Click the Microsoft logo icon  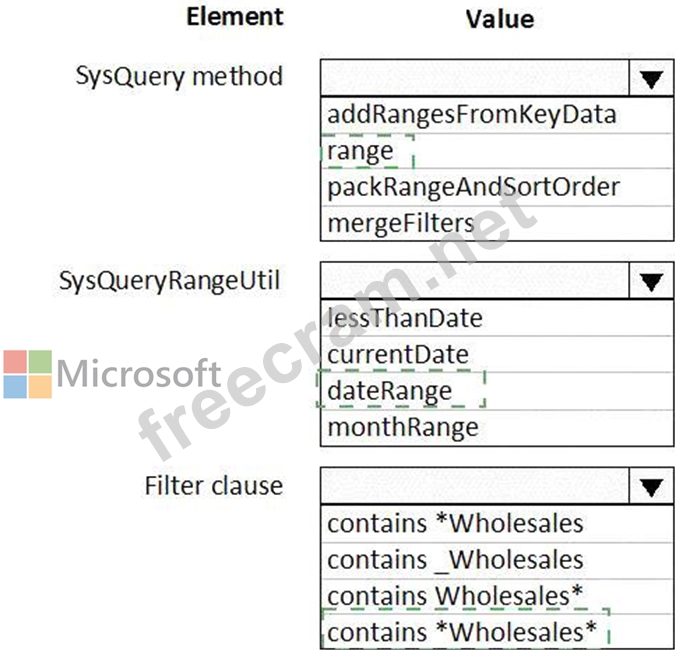pos(27,374)
